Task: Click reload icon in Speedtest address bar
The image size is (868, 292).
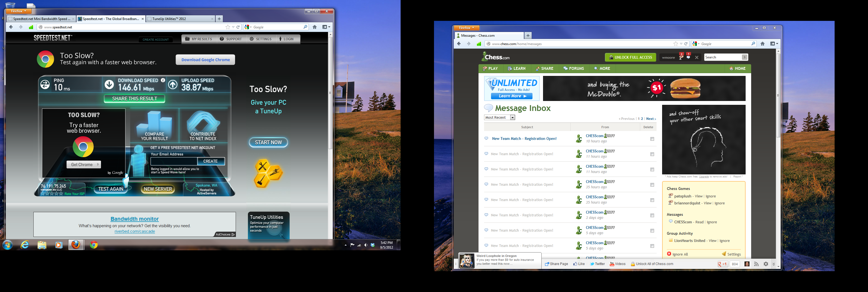Action: point(238,27)
